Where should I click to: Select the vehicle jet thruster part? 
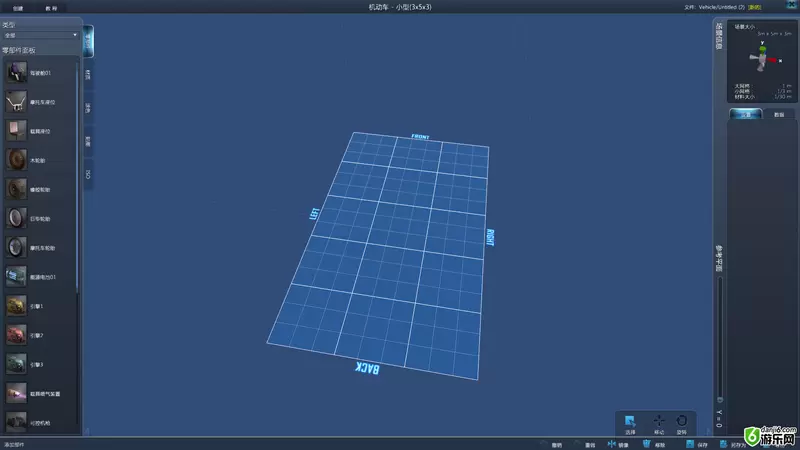(x=16, y=393)
